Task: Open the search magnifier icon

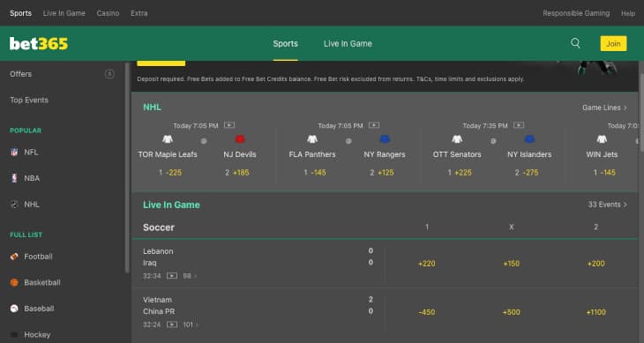Action: [575, 43]
